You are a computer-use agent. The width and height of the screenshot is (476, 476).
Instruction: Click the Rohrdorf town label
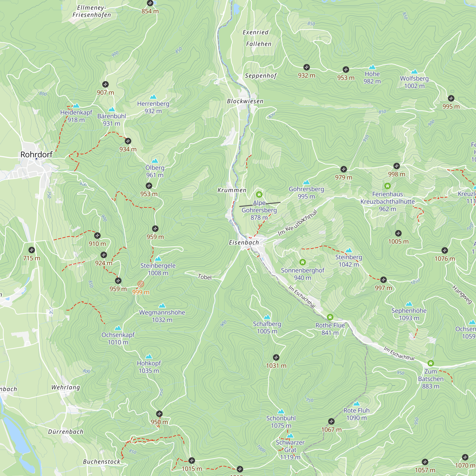36,154
